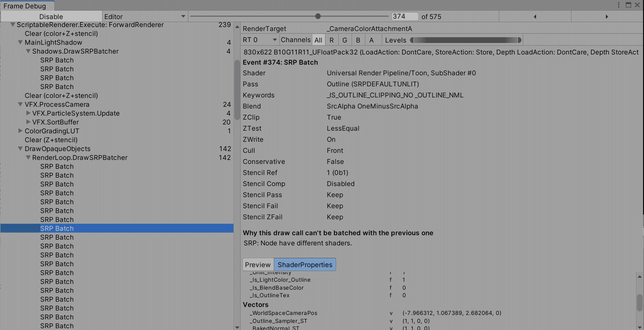Click the _Is_LightColor_Outline float property
The height and width of the screenshot is (330, 644).
pos(280,280)
